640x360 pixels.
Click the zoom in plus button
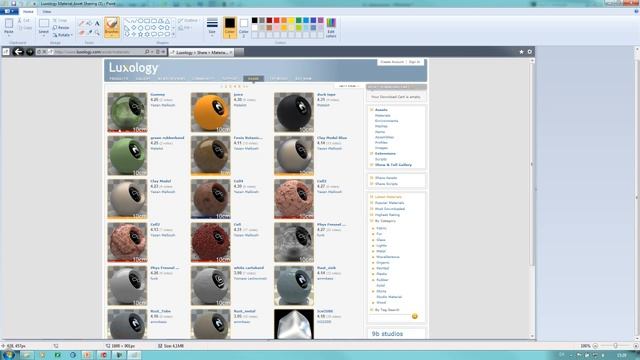636,346
